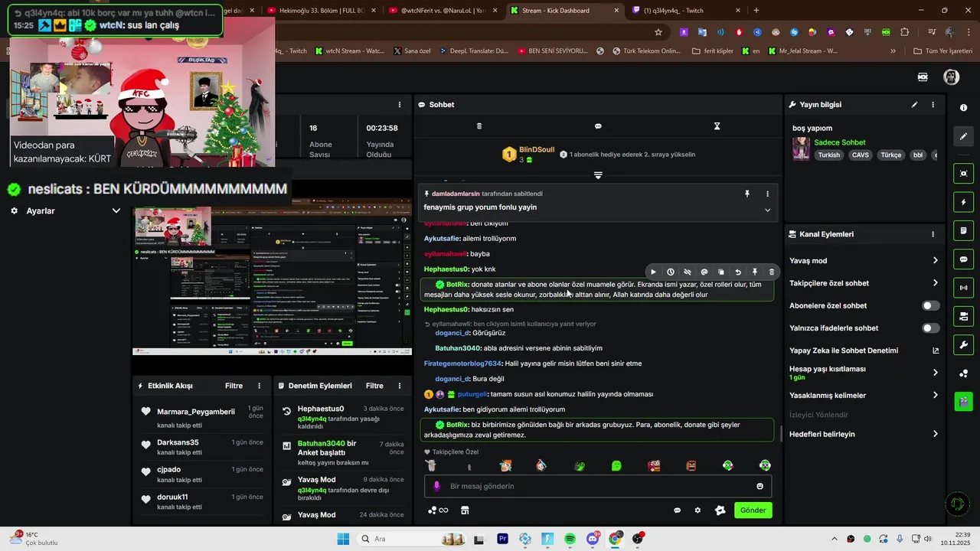Click the shop store icon below message box
This screenshot has width=980, height=551.
[x=465, y=510]
